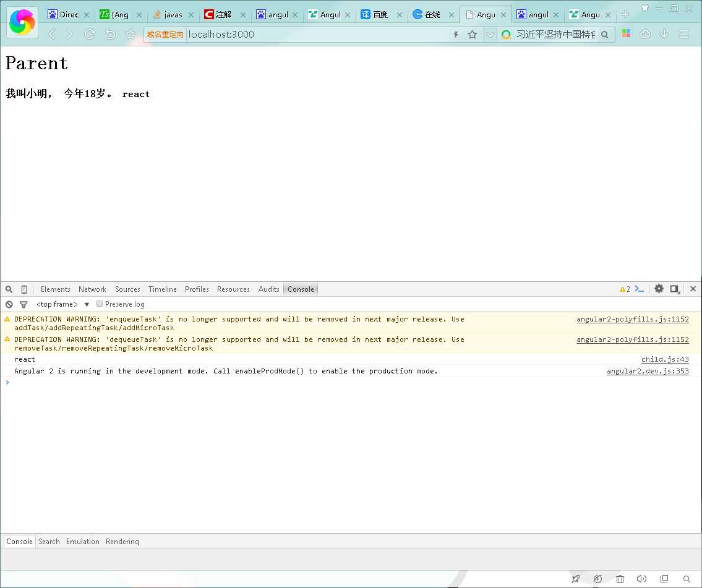Switch to the Network panel
Viewport: 702px width, 588px height.
click(x=92, y=289)
